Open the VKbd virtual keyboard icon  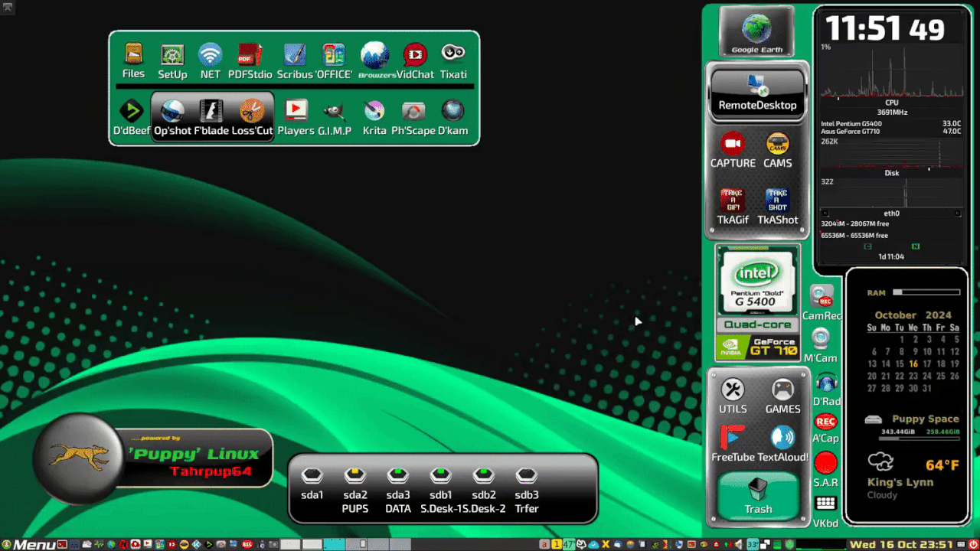[825, 503]
